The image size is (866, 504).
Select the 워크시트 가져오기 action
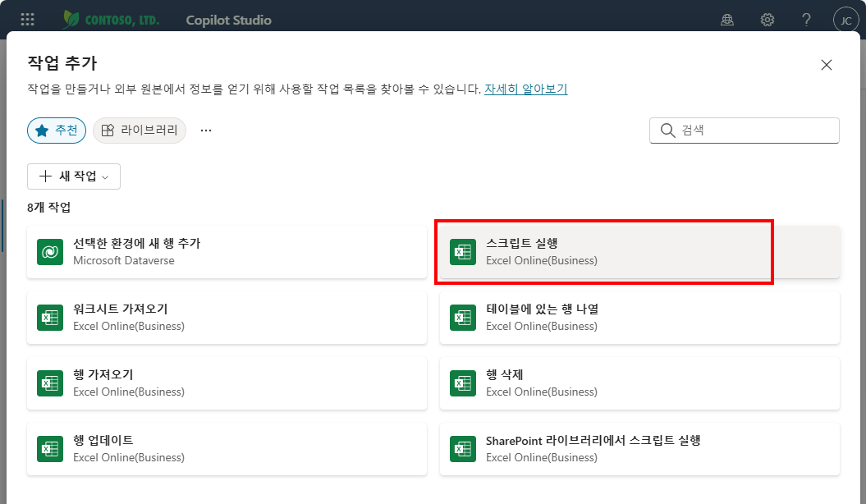227,318
